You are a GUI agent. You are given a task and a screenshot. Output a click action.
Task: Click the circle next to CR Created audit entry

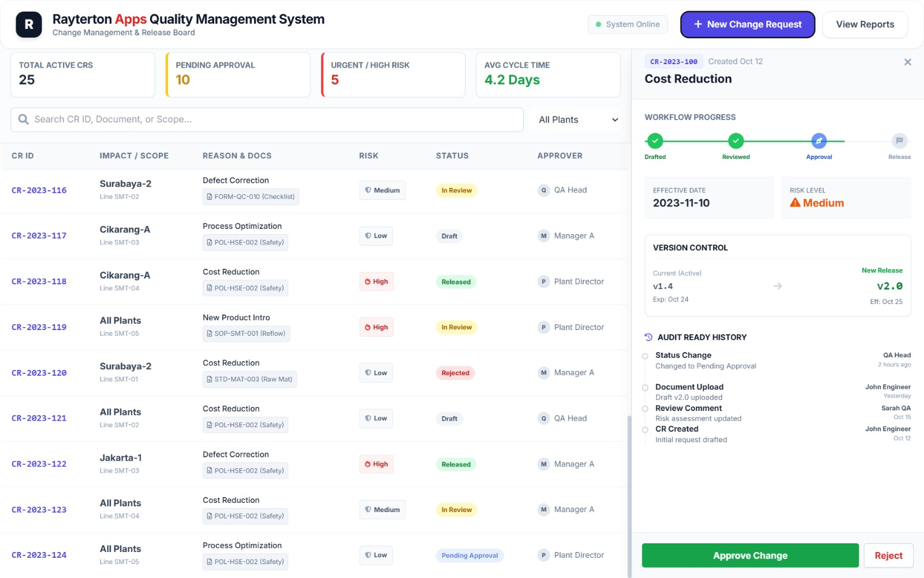tap(646, 429)
